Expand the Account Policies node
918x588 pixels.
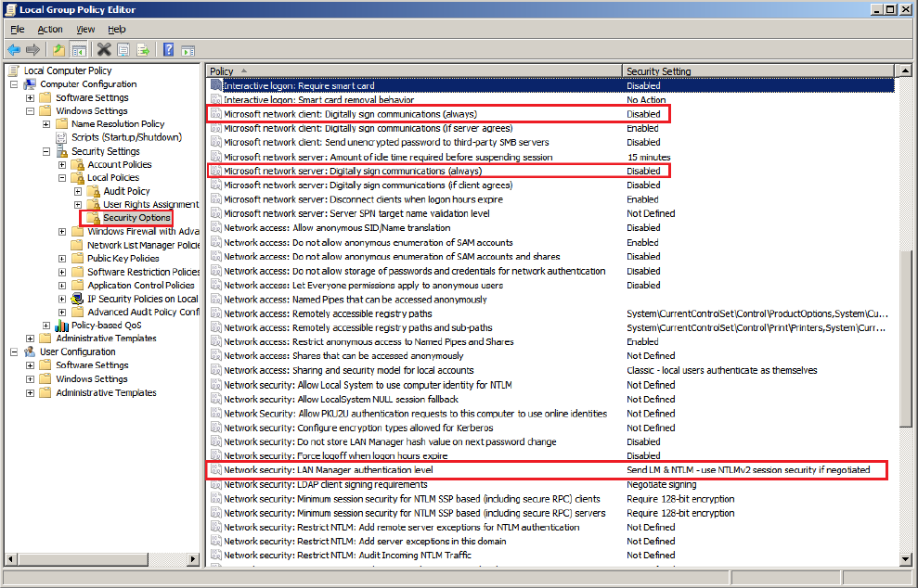point(61,165)
